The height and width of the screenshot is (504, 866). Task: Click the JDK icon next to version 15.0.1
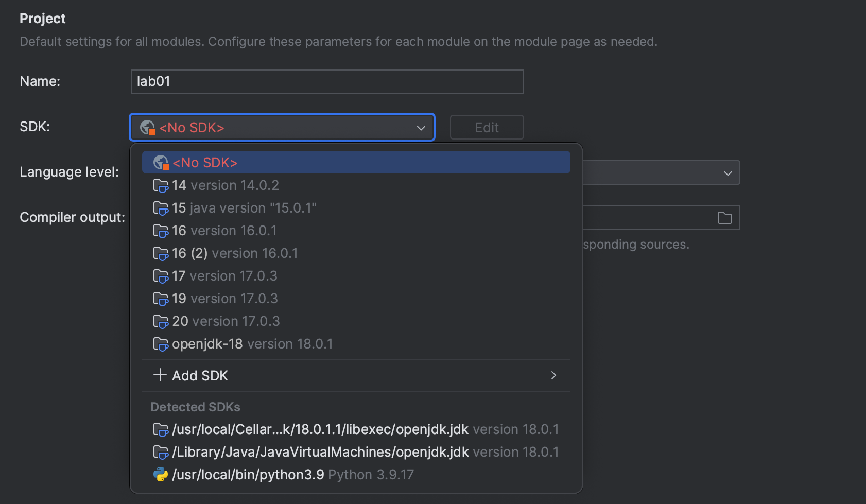161,208
